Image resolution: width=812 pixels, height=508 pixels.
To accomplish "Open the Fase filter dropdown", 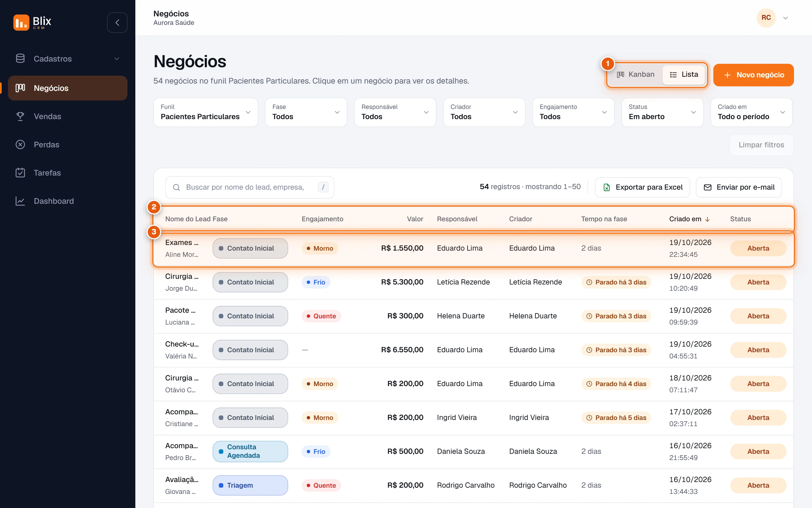I will [x=306, y=112].
